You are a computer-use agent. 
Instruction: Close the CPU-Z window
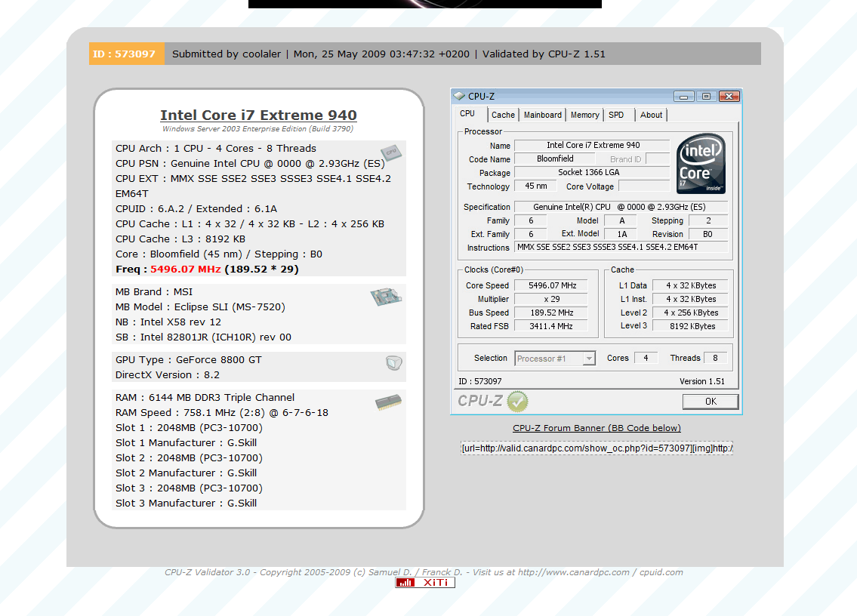pos(729,96)
